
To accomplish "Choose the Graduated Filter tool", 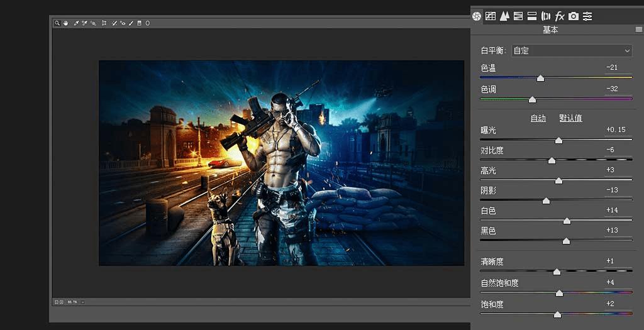I will click(x=139, y=23).
